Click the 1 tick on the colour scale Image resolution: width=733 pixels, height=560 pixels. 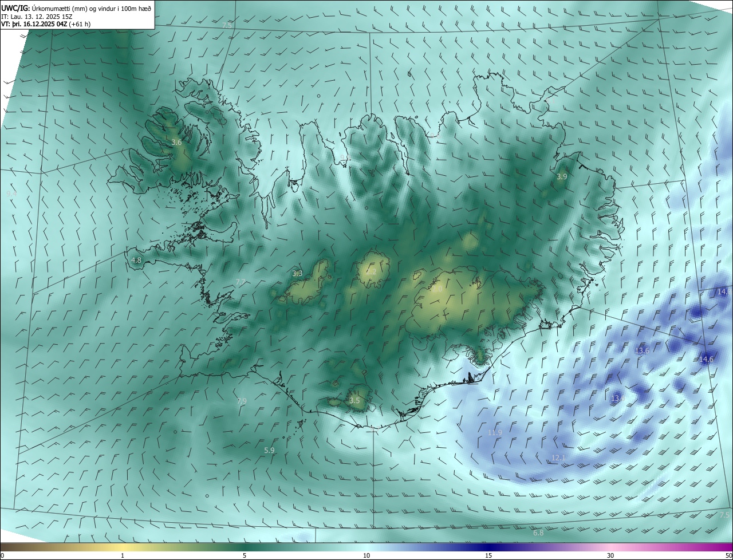point(123,556)
